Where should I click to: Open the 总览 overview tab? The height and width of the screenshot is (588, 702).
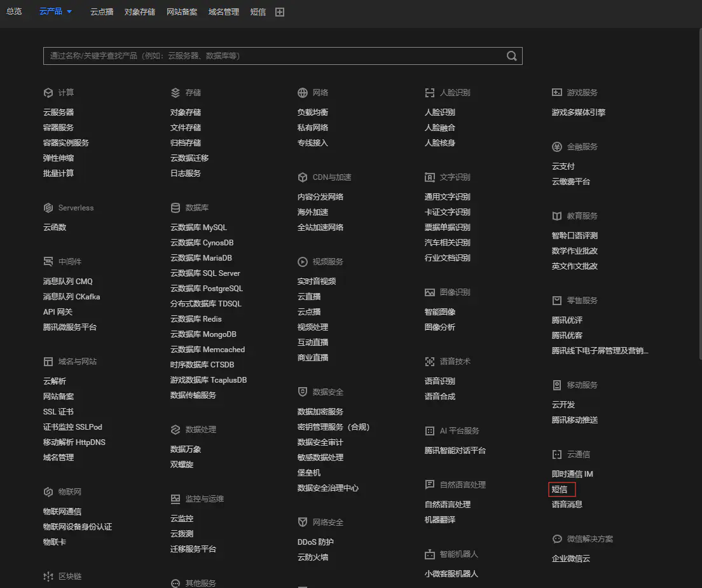coord(14,11)
